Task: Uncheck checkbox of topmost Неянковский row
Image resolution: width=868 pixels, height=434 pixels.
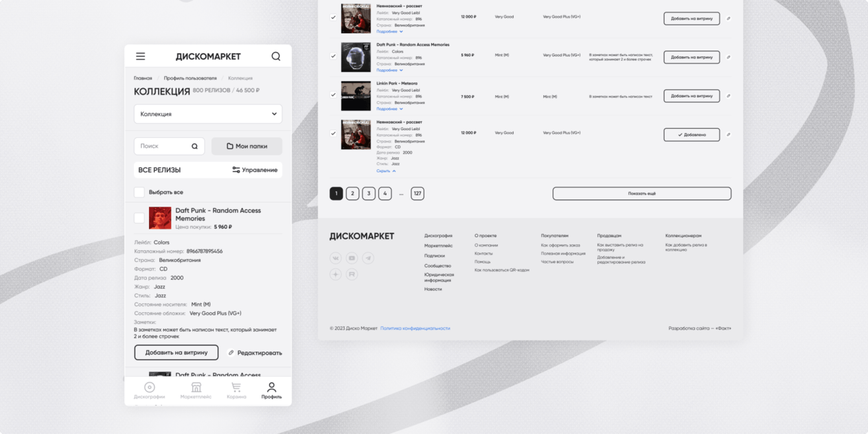Action: [x=333, y=17]
